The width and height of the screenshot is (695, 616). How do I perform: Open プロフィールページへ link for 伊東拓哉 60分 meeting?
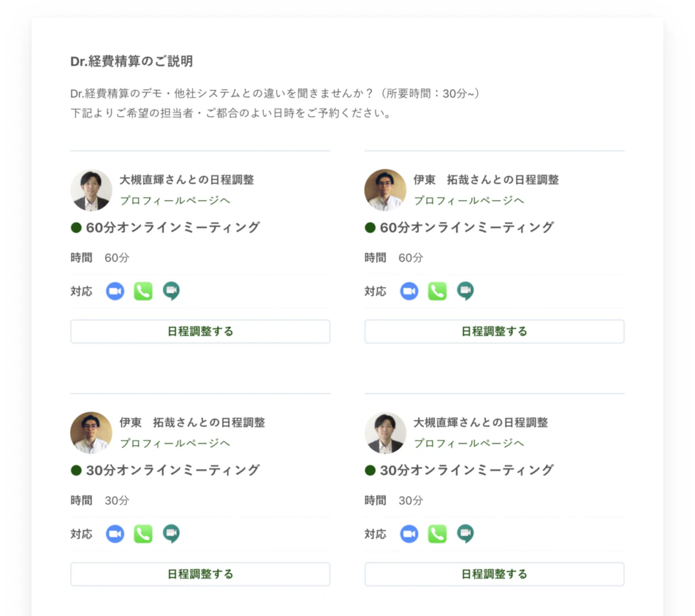point(468,201)
